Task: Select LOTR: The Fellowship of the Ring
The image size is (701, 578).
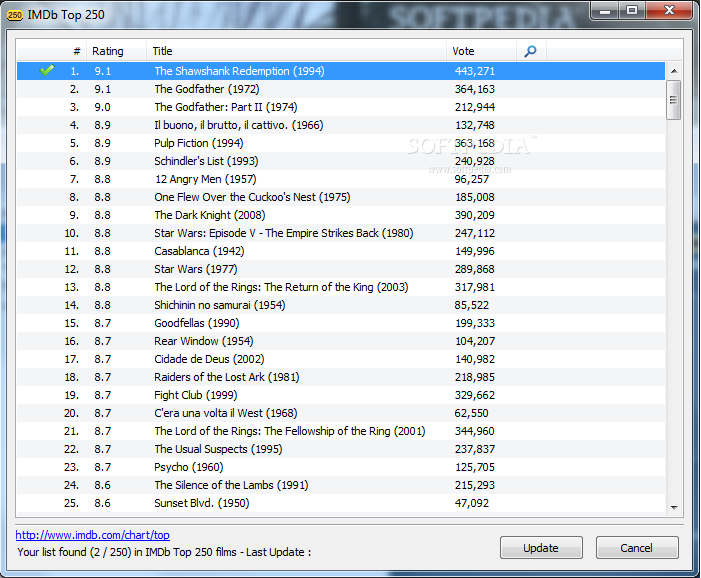Action: 341,431
